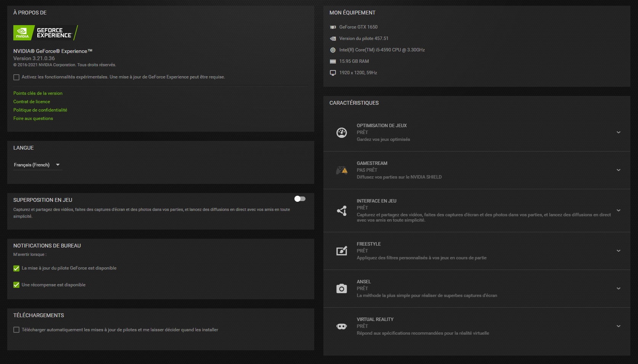Click the Optimisation de jeux gauge icon
The image size is (638, 364).
(342, 133)
